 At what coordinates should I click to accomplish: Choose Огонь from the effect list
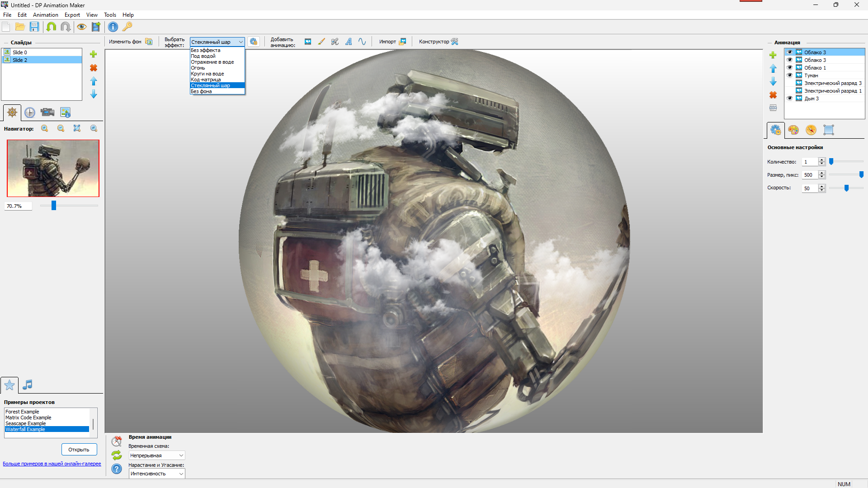point(217,68)
